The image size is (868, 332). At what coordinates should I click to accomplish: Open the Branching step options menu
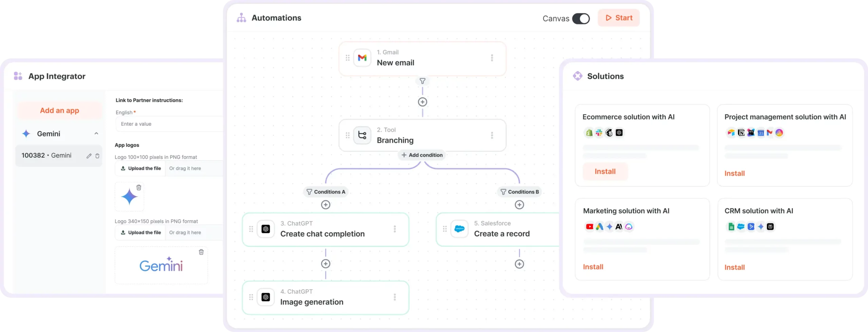492,136
